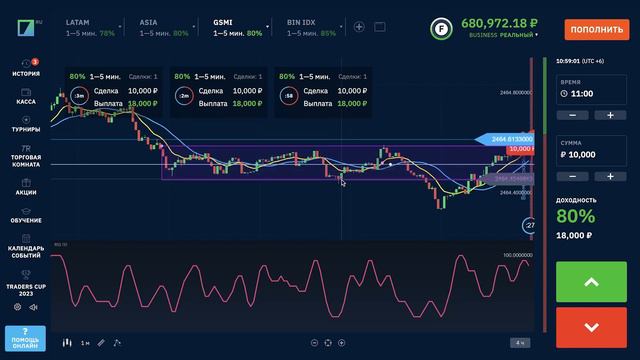Click the round F account badge

[441, 29]
